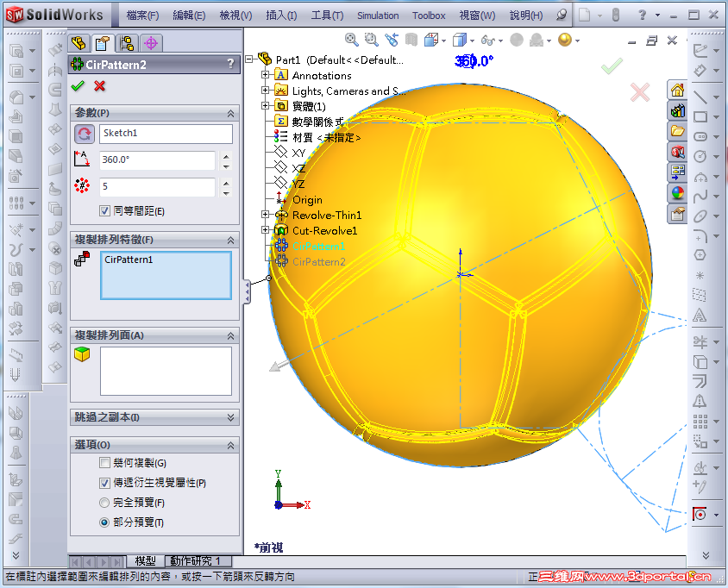Click the SolidWorks Resources home icon
The width and height of the screenshot is (728, 588).
click(678, 90)
